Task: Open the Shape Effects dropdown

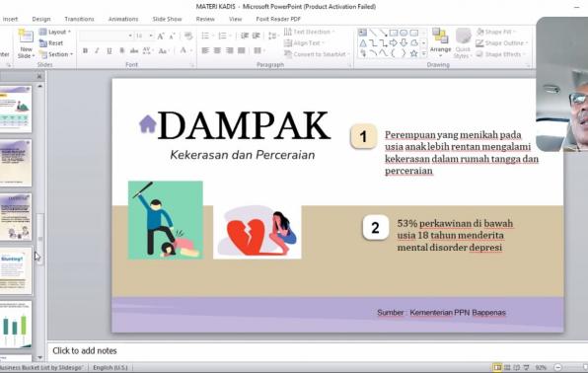Action: [x=500, y=54]
